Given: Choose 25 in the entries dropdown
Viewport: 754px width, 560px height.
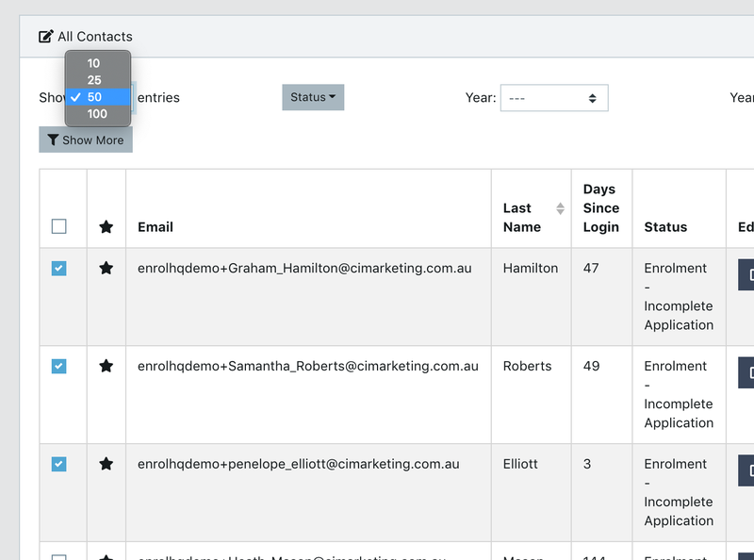Looking at the screenshot, I should tap(94, 80).
